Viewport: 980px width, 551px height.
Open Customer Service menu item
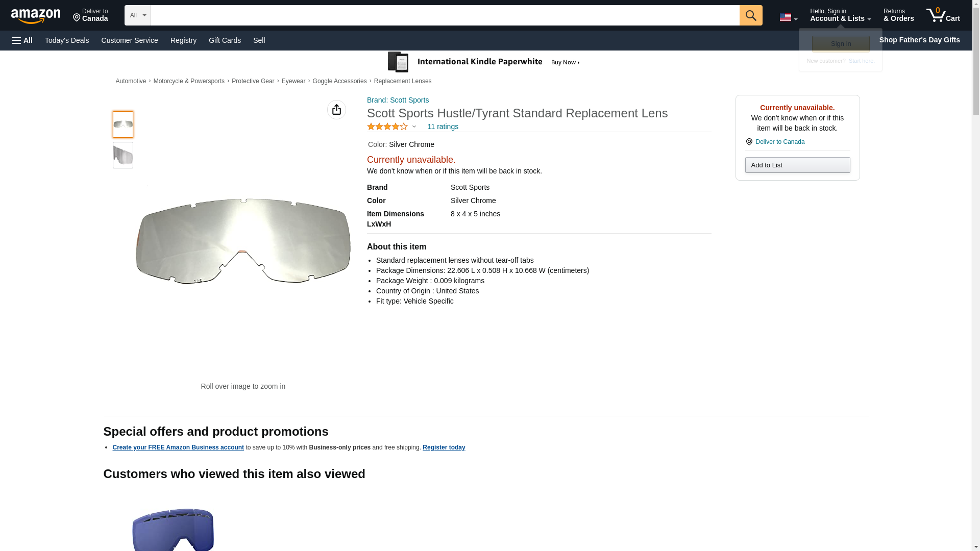(130, 40)
